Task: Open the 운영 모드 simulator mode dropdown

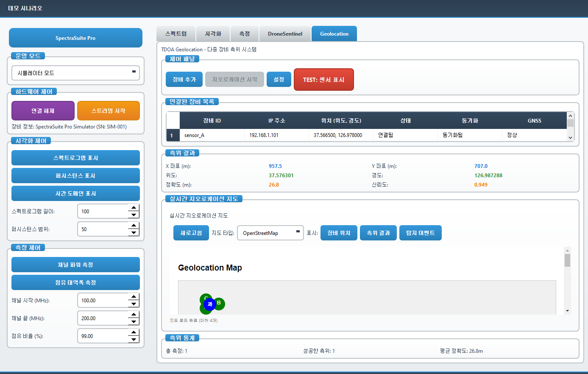Action: click(x=75, y=73)
